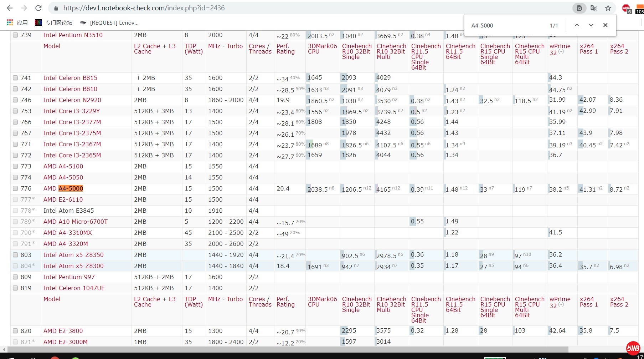Select the Intel Atom x5-Z8350 checkbox
This screenshot has width=644, height=359.
[15, 255]
